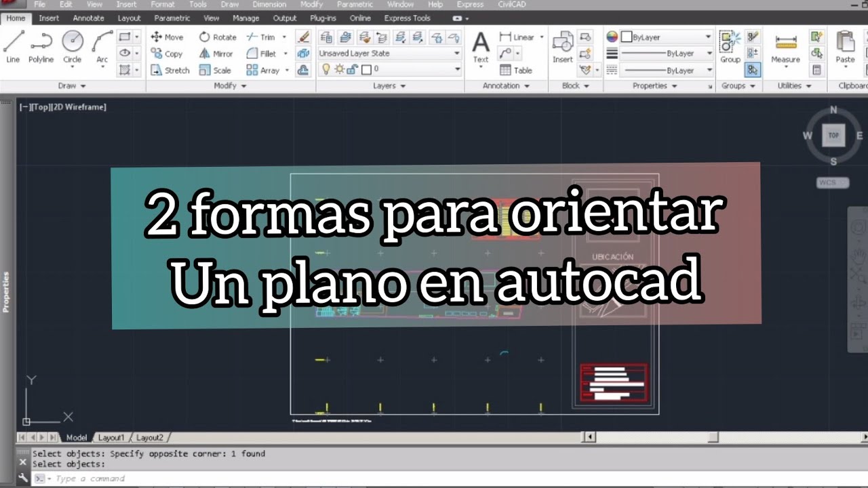The width and height of the screenshot is (868, 488).
Task: Insert a Table
Action: (x=516, y=70)
